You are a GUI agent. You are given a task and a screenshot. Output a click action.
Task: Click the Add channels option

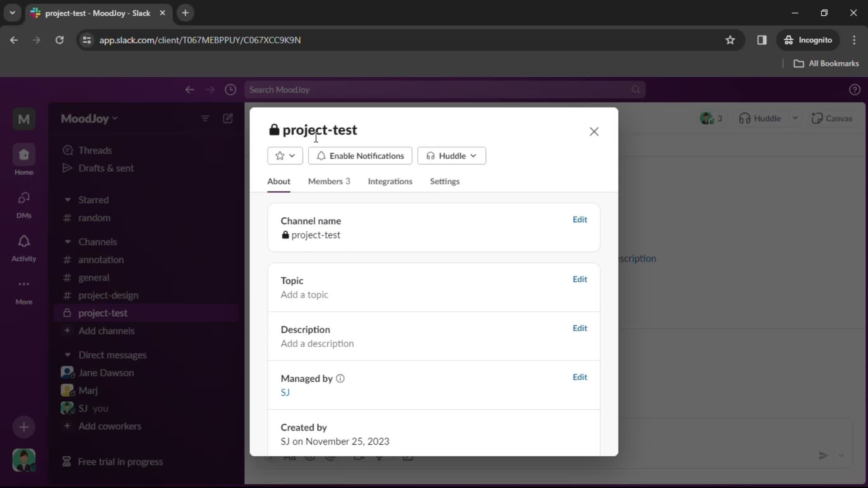point(107,331)
